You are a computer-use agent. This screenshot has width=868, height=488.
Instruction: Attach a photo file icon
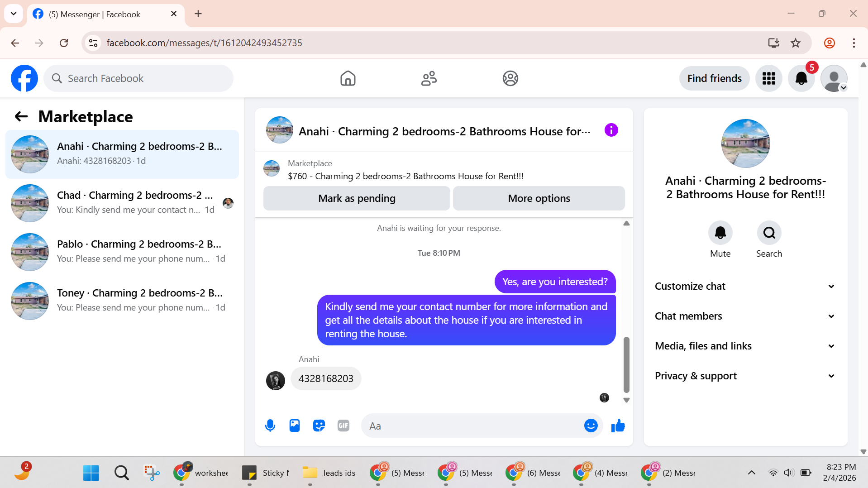295,426
